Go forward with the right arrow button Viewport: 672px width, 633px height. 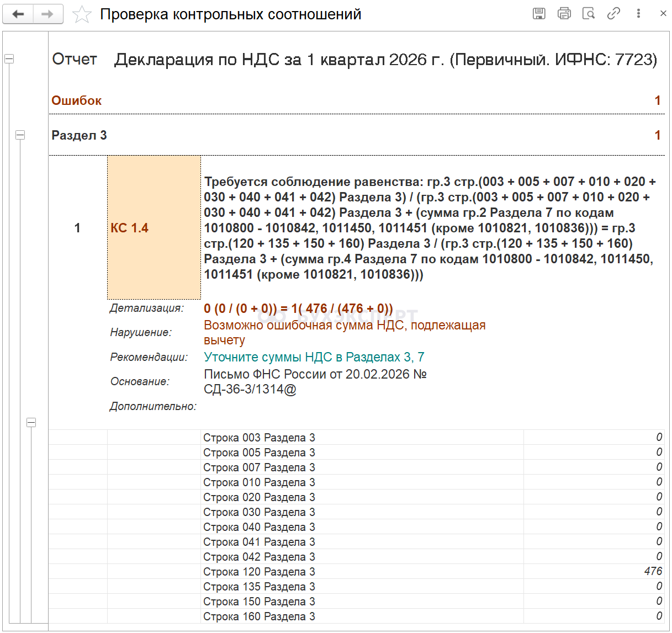48,14
